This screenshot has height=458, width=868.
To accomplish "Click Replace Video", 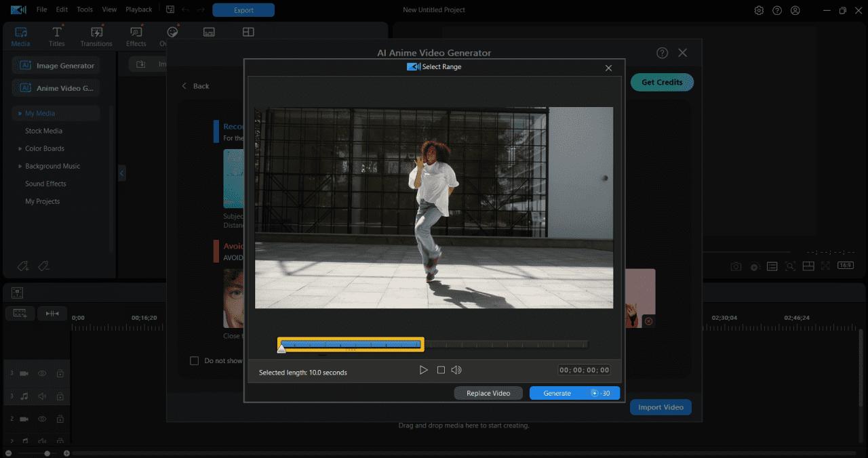I will [488, 393].
